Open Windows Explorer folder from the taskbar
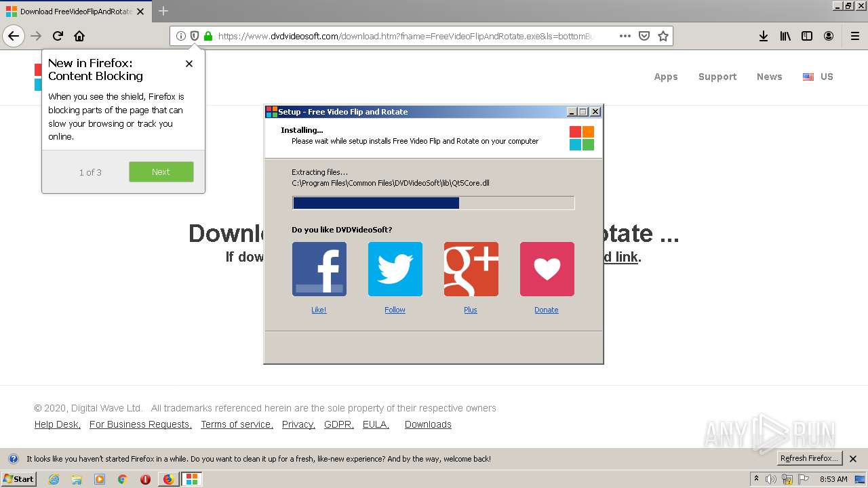 (77, 479)
